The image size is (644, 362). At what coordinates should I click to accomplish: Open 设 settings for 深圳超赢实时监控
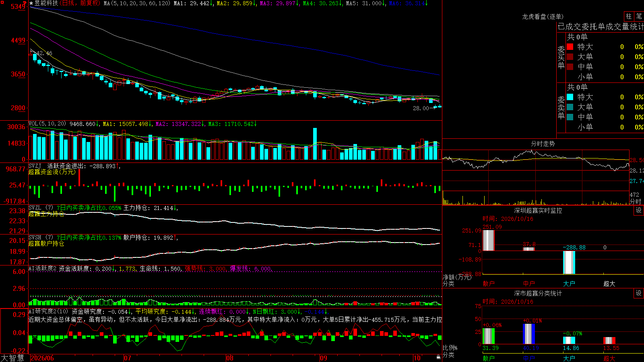point(639,210)
